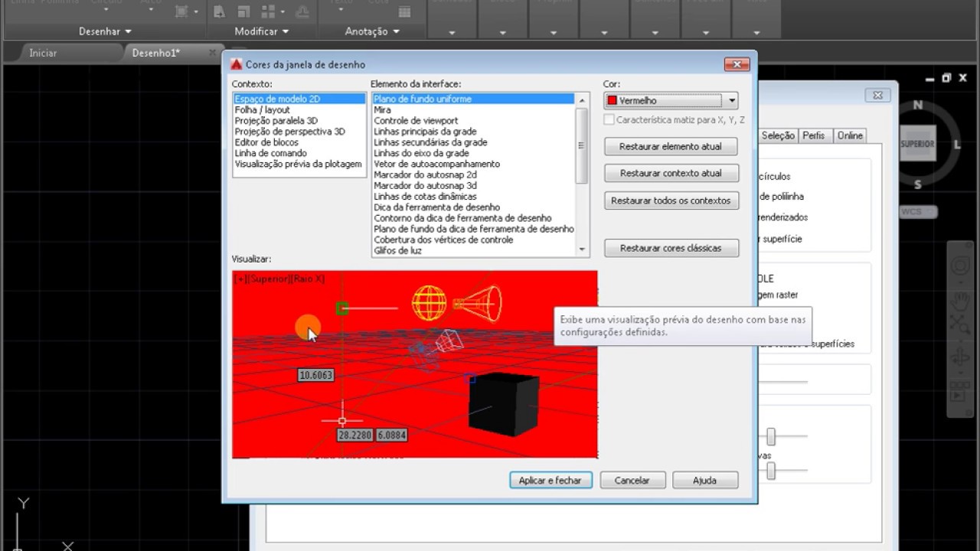This screenshot has height=551, width=980.
Task: Click the Autodesk icon in the dialog title bar
Action: tap(237, 64)
